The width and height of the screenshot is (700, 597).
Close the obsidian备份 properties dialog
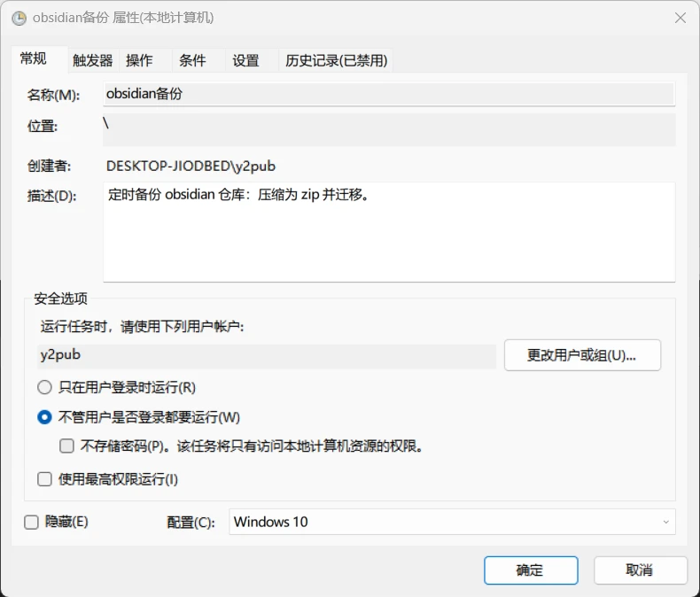tap(680, 18)
